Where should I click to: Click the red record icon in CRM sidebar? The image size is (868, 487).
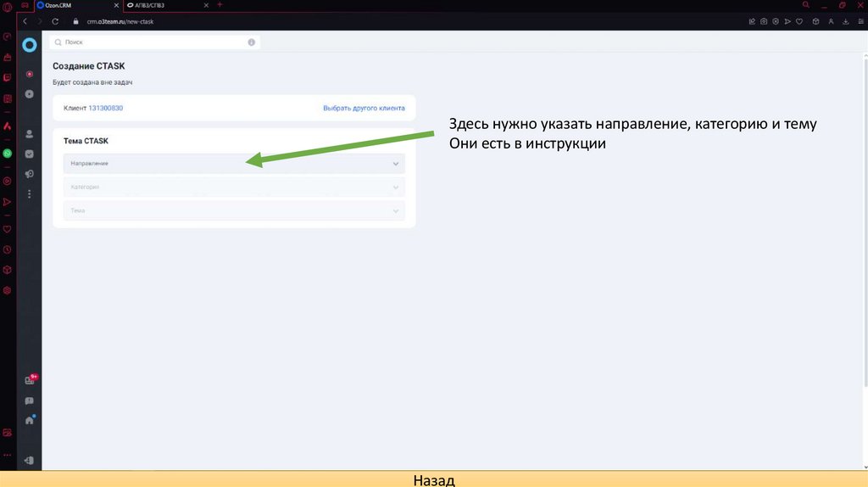pos(30,74)
